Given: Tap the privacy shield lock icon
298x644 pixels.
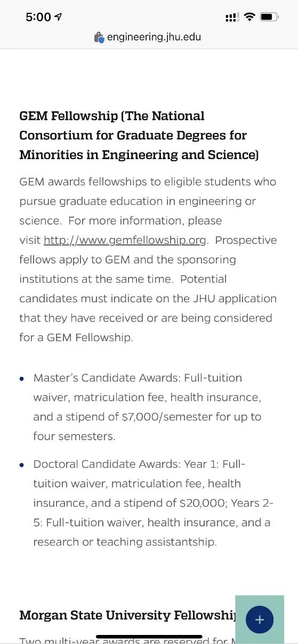Looking at the screenshot, I should click(99, 37).
